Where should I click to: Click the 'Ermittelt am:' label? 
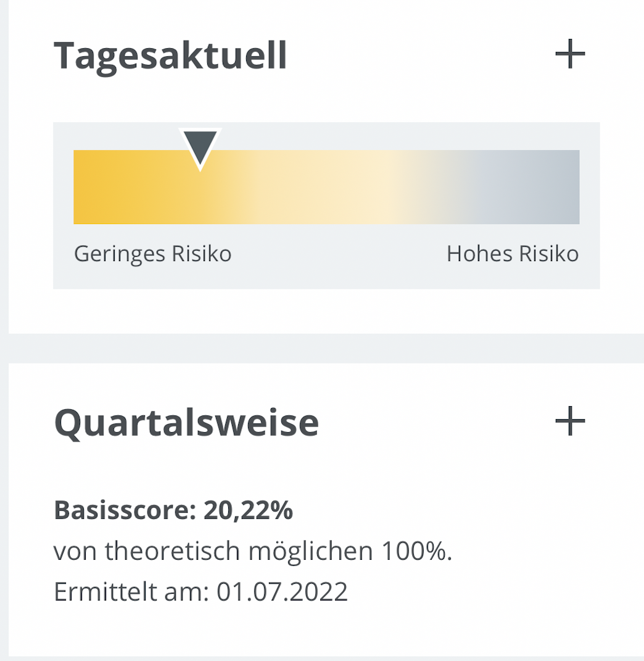click(131, 591)
